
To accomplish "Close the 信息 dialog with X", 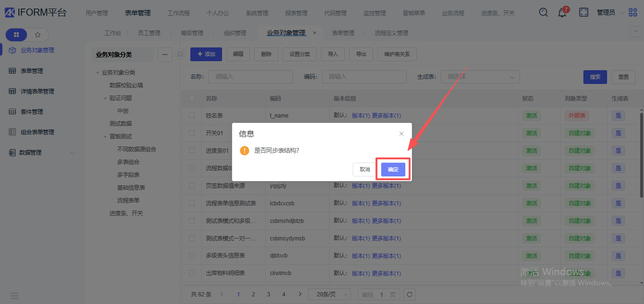I will pyautogui.click(x=402, y=134).
